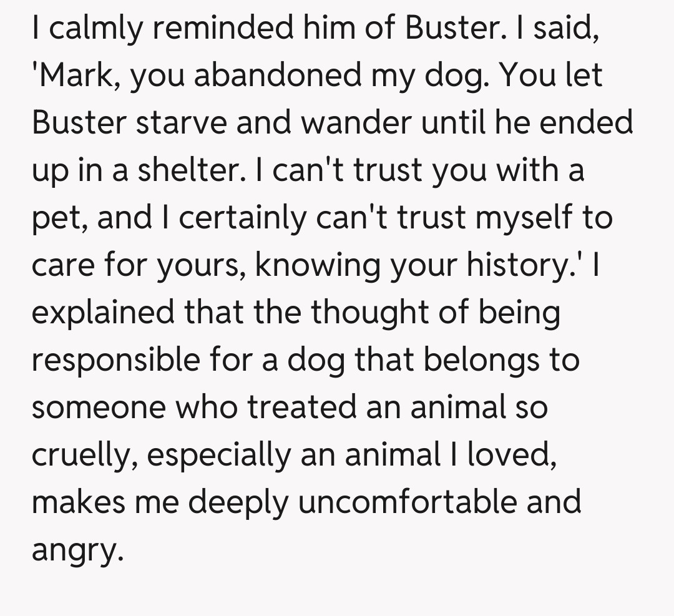This screenshot has height=616, width=674.
Task: Click the name 'Mark' in the quote
Action: [x=72, y=76]
